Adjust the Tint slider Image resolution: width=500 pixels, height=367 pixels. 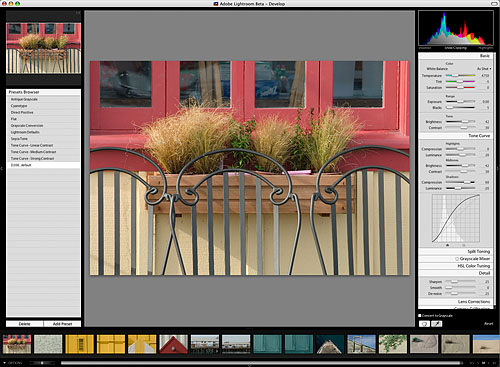(460, 82)
